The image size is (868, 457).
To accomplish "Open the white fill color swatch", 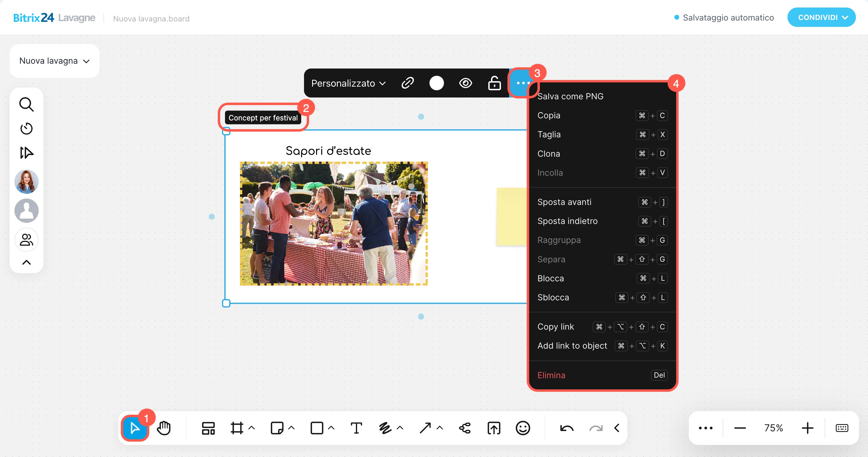I will pyautogui.click(x=436, y=83).
